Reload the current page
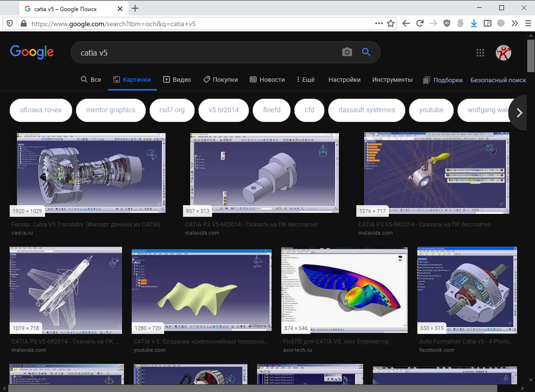Viewport: 535px width, 392px height. pos(420,24)
